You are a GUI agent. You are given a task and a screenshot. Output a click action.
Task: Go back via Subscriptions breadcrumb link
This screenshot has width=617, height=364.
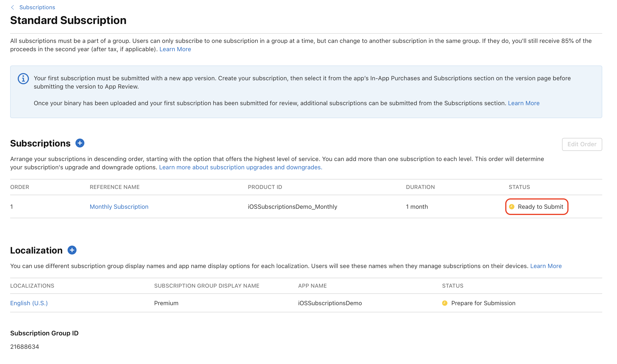pyautogui.click(x=37, y=7)
